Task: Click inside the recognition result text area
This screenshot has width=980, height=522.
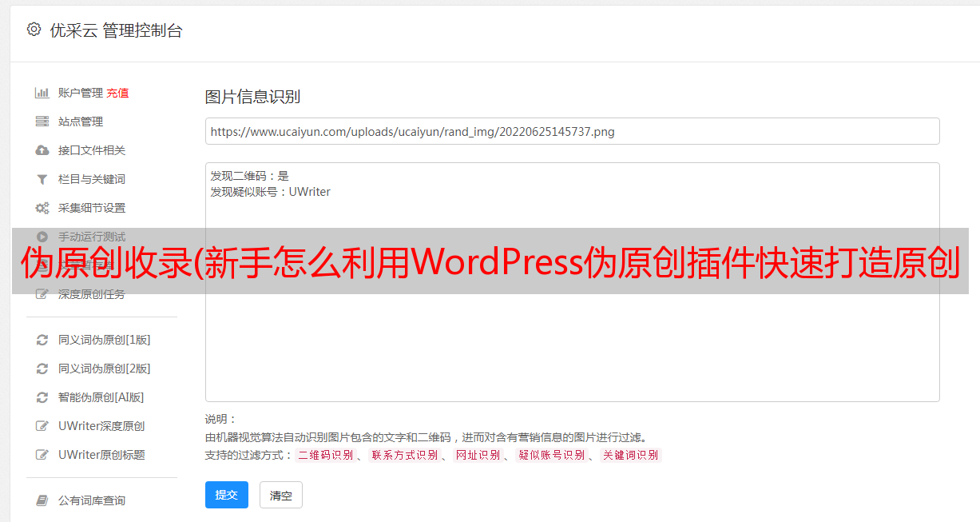Action: click(x=572, y=282)
